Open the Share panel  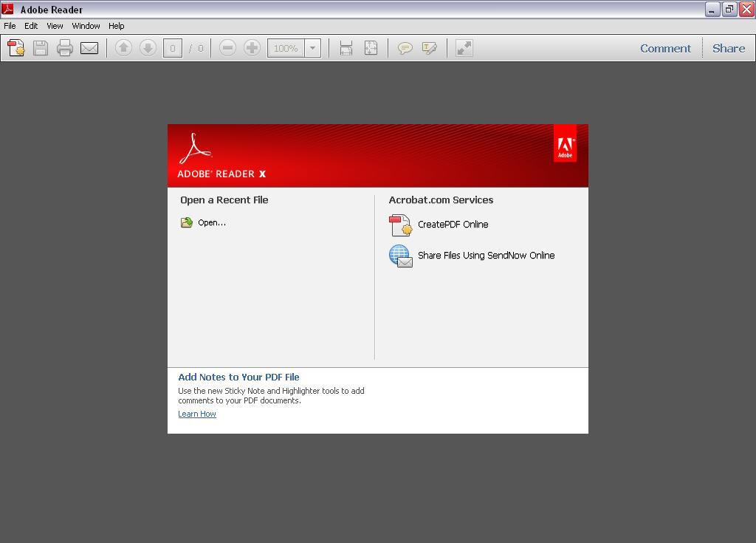728,48
